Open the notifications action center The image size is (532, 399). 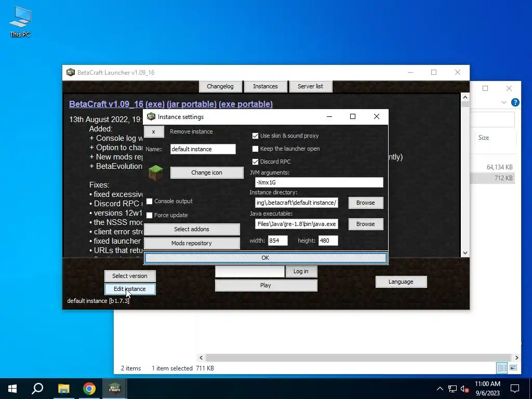(515, 389)
